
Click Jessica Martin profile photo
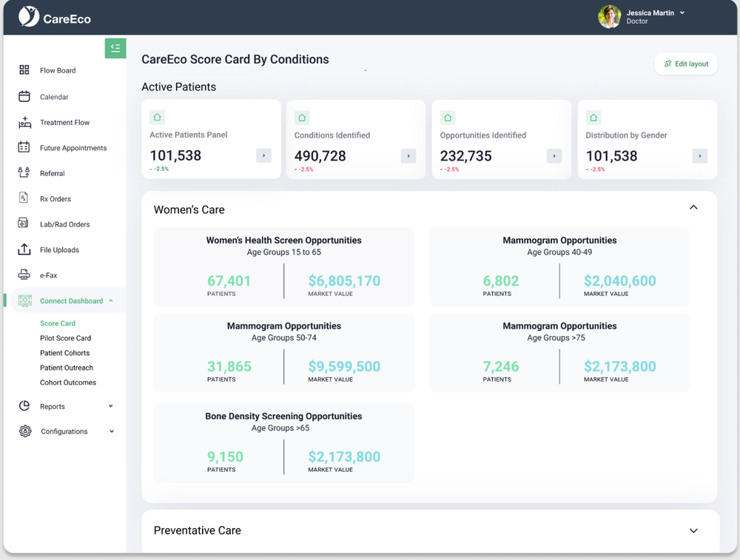609,16
